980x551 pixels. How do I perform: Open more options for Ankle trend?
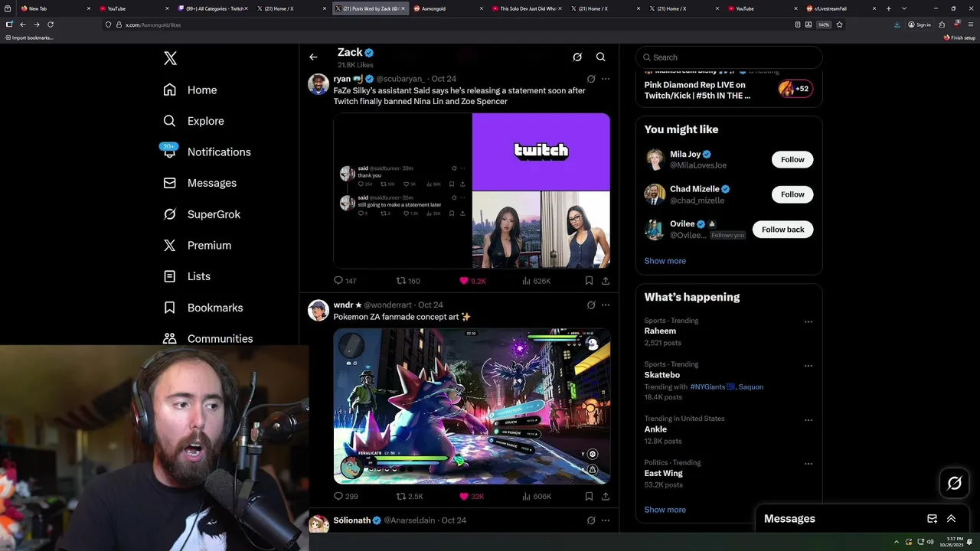coord(808,420)
